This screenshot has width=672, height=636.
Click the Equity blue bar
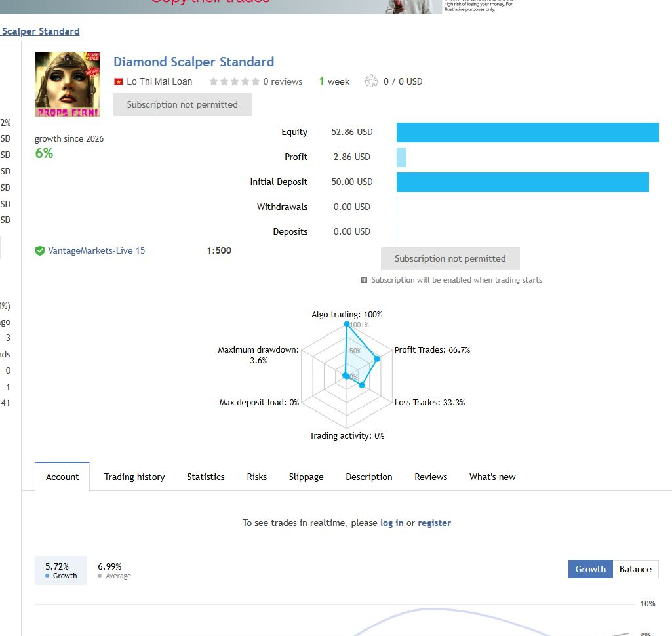(x=527, y=132)
